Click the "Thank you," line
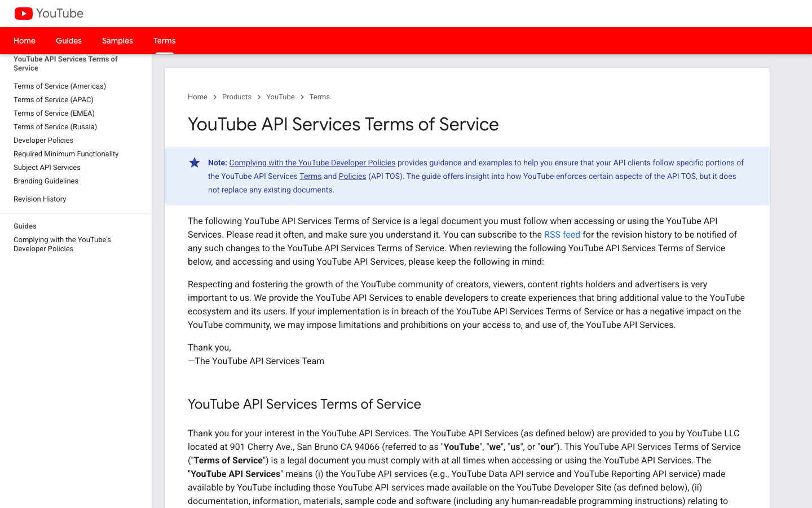This screenshot has height=508, width=812. [x=209, y=348]
